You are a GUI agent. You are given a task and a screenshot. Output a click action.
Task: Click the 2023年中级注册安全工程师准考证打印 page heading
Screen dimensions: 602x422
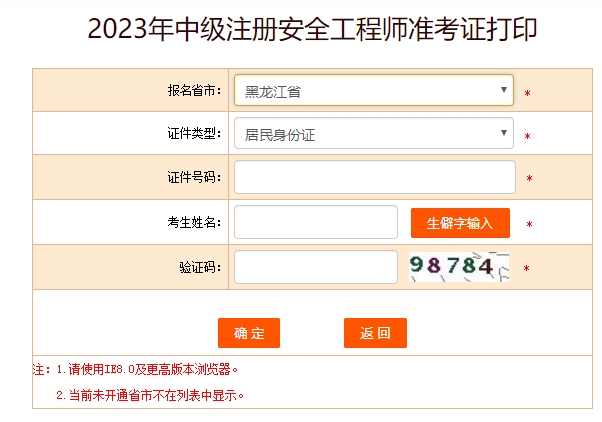[x=312, y=29]
